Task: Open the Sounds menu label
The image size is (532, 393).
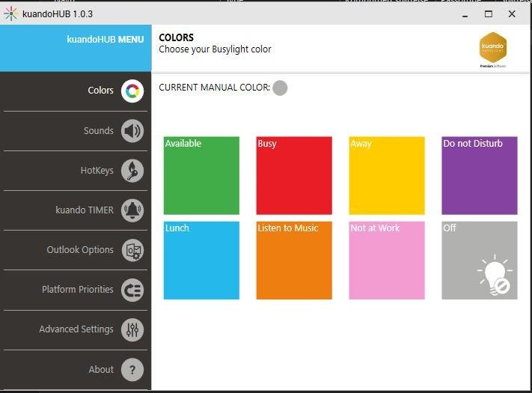Action: (x=98, y=131)
